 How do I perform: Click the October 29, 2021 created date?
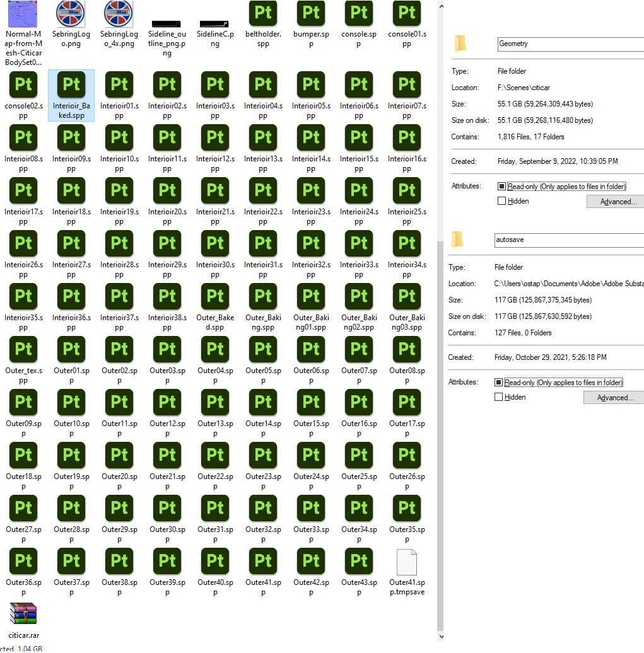coord(550,357)
